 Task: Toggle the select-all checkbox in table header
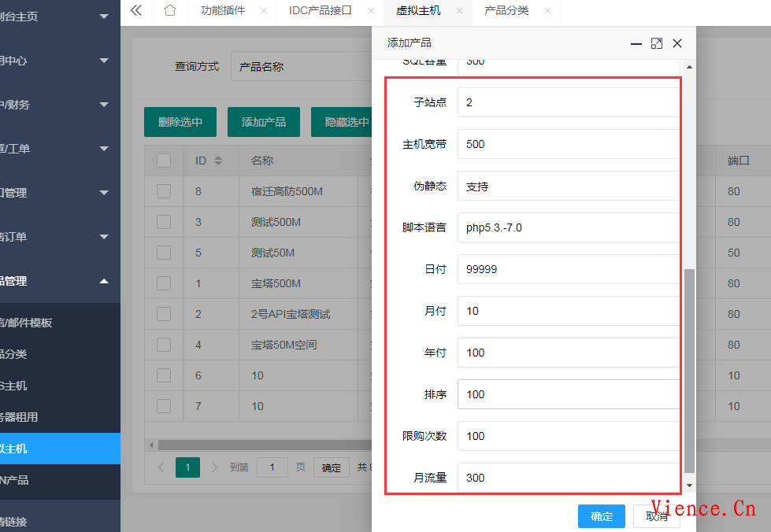click(x=165, y=159)
